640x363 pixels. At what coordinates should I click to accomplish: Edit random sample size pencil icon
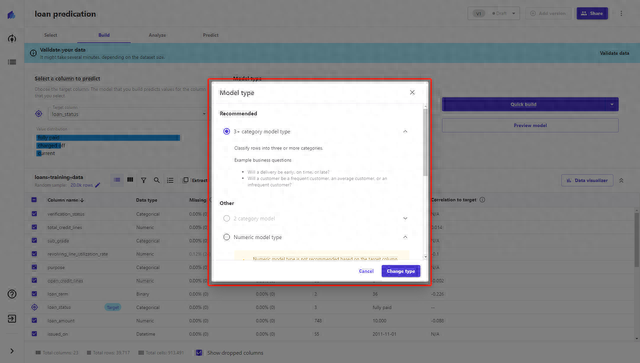pyautogui.click(x=98, y=185)
